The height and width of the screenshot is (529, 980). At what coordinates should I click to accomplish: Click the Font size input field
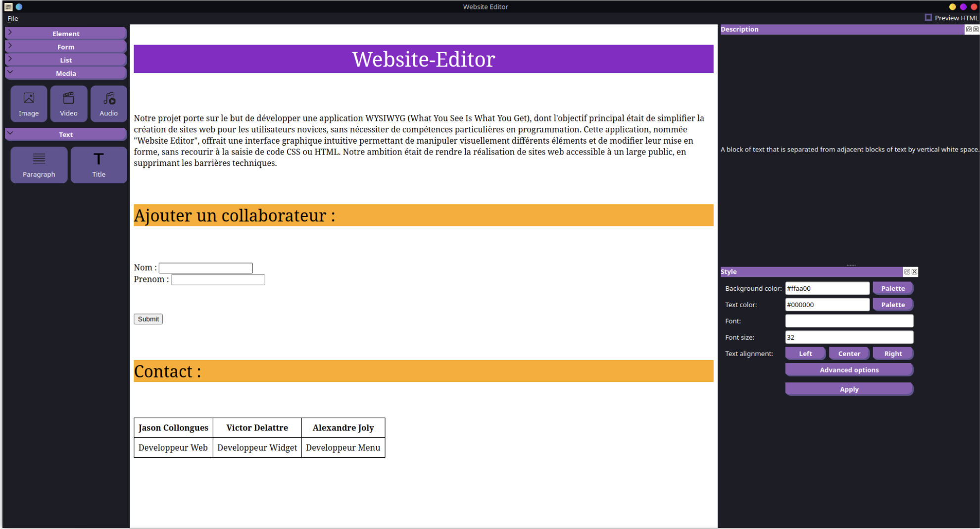(x=849, y=337)
